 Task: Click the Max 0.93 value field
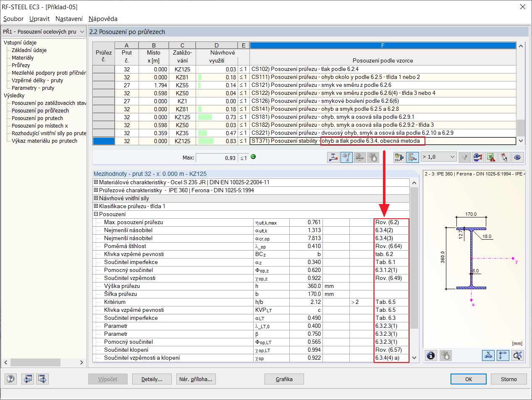pyautogui.click(x=217, y=158)
